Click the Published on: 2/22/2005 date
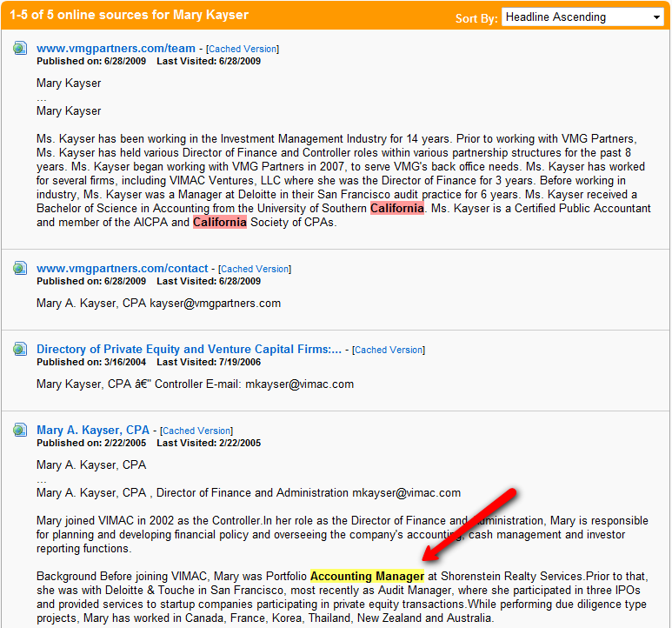The height and width of the screenshot is (628, 672). click(91, 443)
